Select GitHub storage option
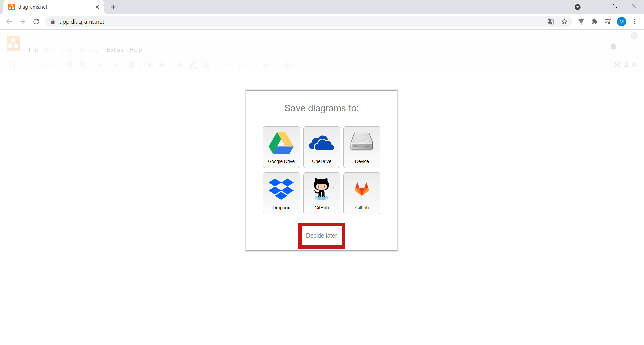This screenshot has height=345, width=644. click(x=321, y=193)
